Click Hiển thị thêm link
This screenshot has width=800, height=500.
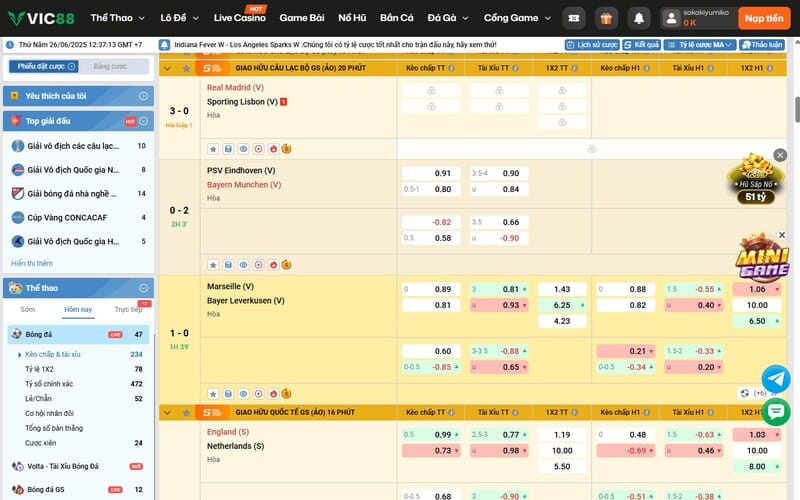[x=32, y=263]
